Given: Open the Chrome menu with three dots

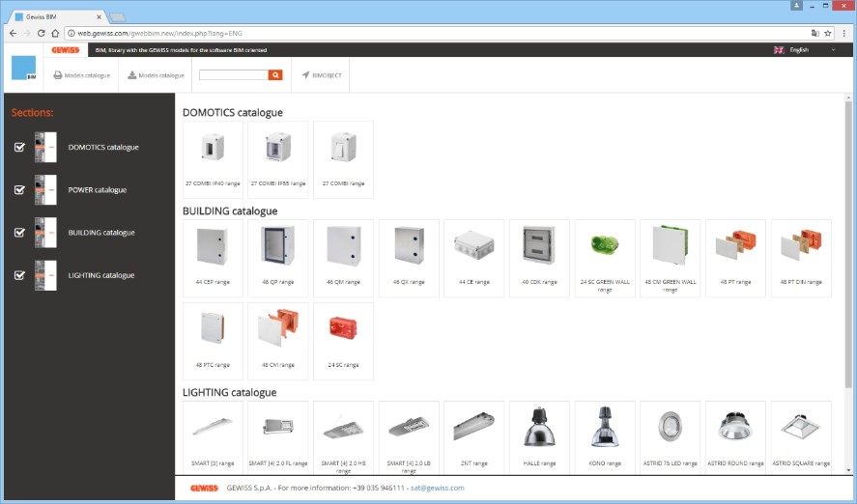Looking at the screenshot, I should pos(843,33).
